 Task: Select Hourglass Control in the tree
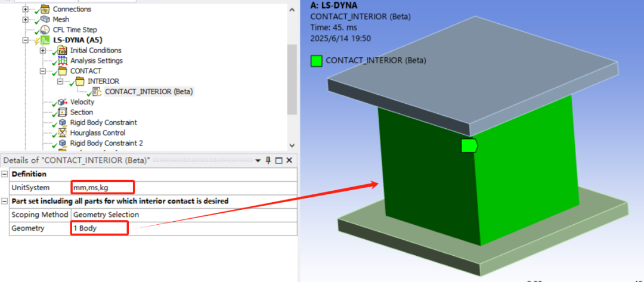pos(98,133)
